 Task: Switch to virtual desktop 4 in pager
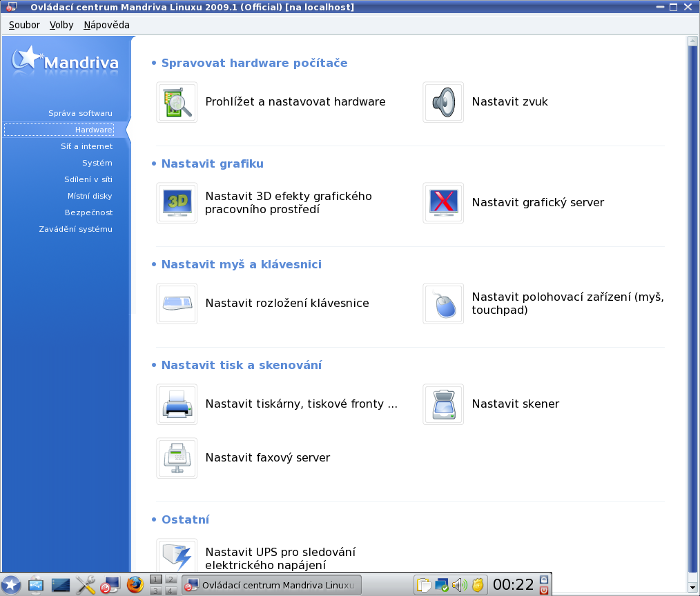[x=171, y=590]
